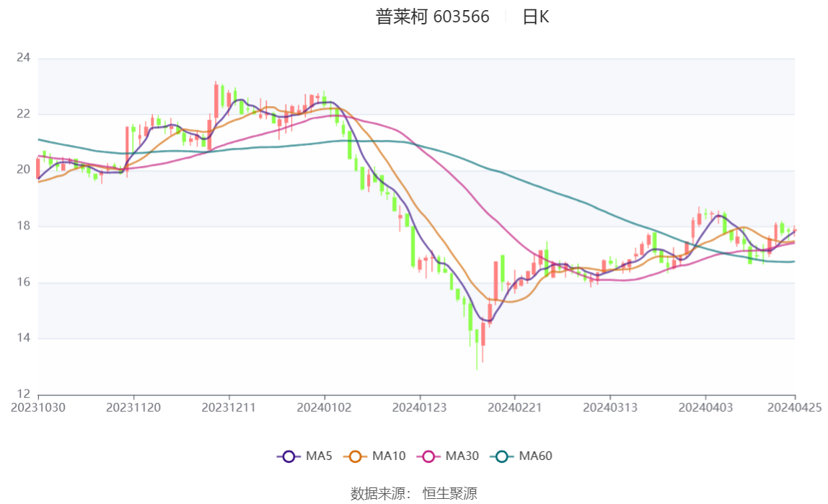Click the 20231120 date axis label

(x=133, y=408)
